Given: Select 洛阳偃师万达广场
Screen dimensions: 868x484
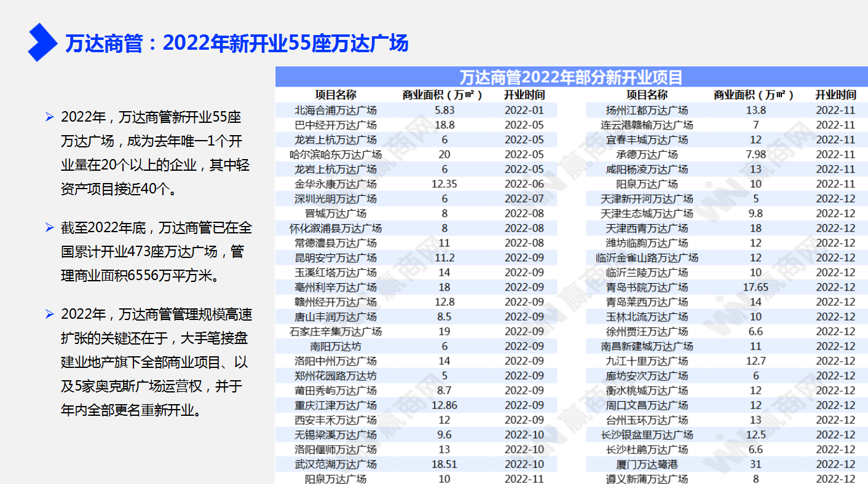Looking at the screenshot, I should click(336, 450).
